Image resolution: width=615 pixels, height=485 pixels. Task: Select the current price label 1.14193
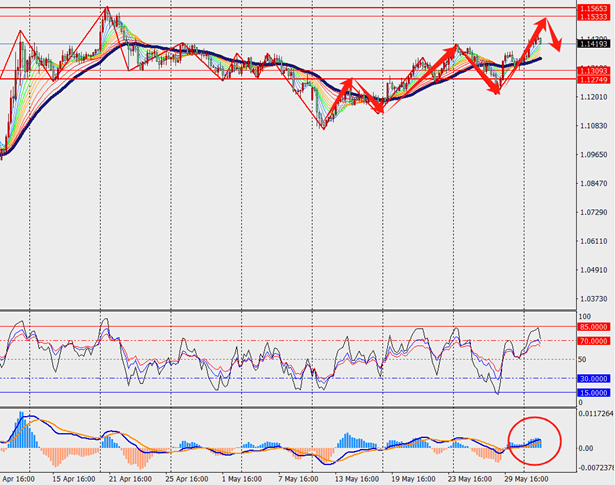coord(593,44)
